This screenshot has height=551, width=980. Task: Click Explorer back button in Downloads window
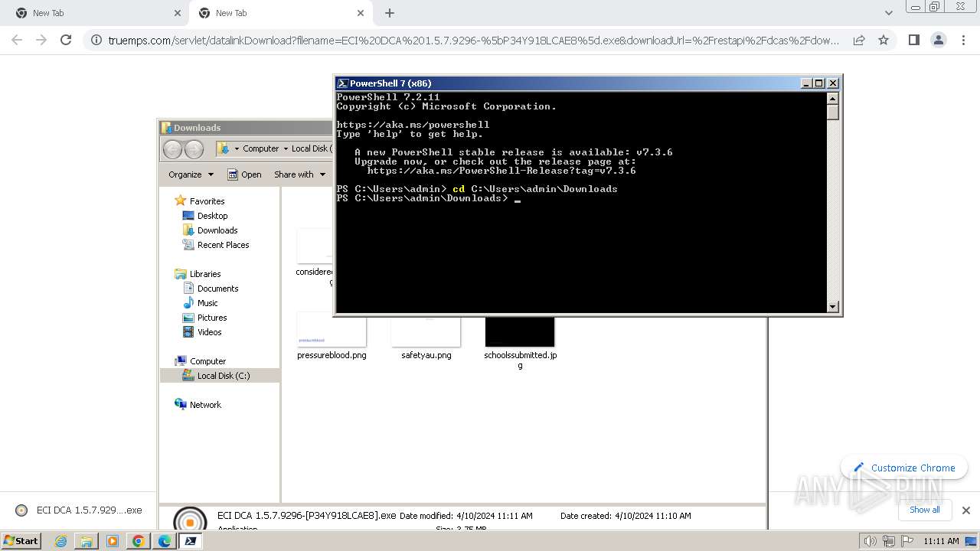pos(173,148)
